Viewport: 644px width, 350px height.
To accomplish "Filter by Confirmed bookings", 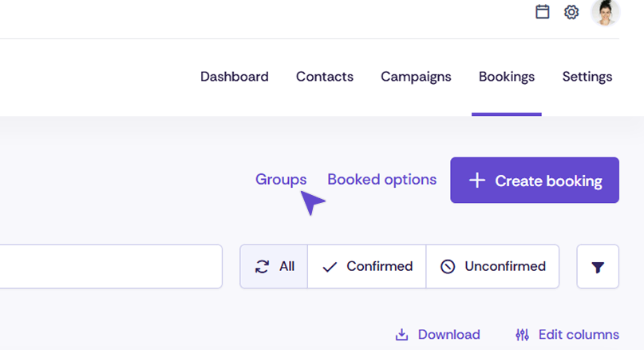I will [x=367, y=267].
